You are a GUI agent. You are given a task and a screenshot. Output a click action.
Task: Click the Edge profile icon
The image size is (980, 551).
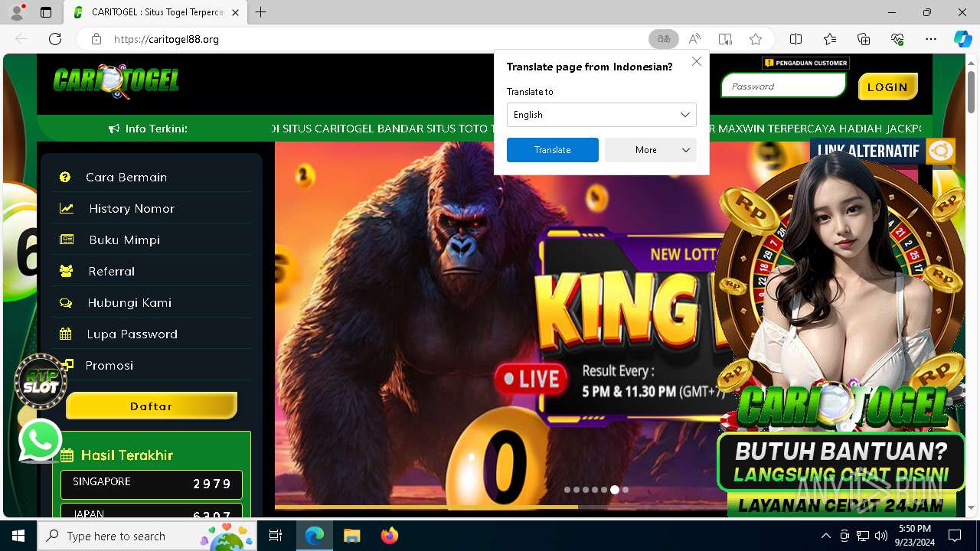point(17,12)
